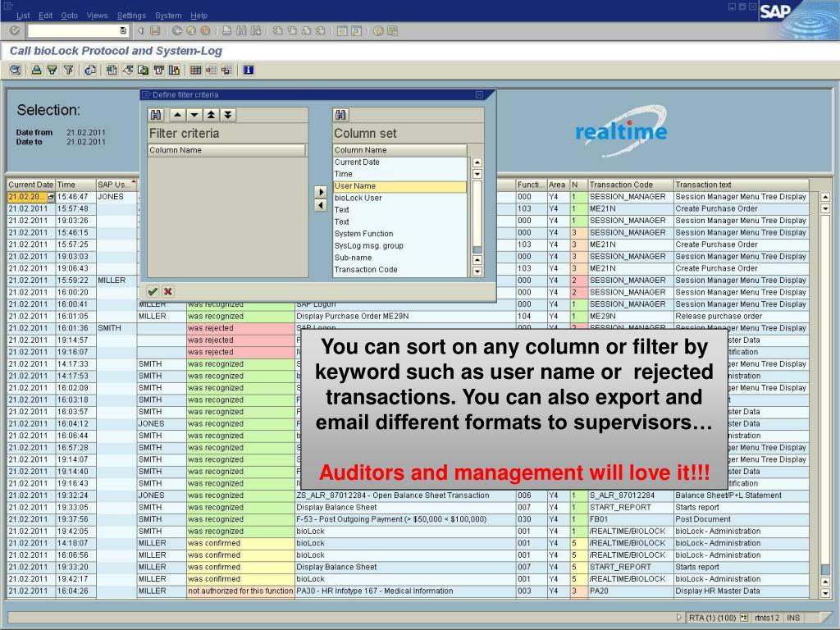Viewport: 840px width, 630px height.
Task: Open the System menu
Action: click(x=168, y=16)
